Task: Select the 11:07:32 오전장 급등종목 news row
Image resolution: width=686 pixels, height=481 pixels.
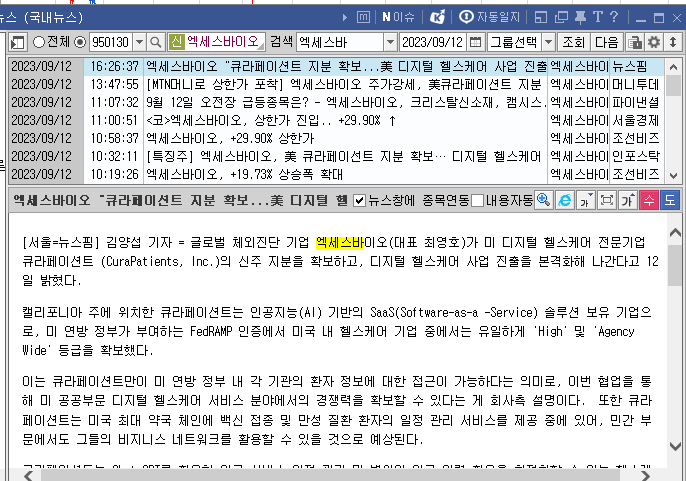Action: point(336,102)
